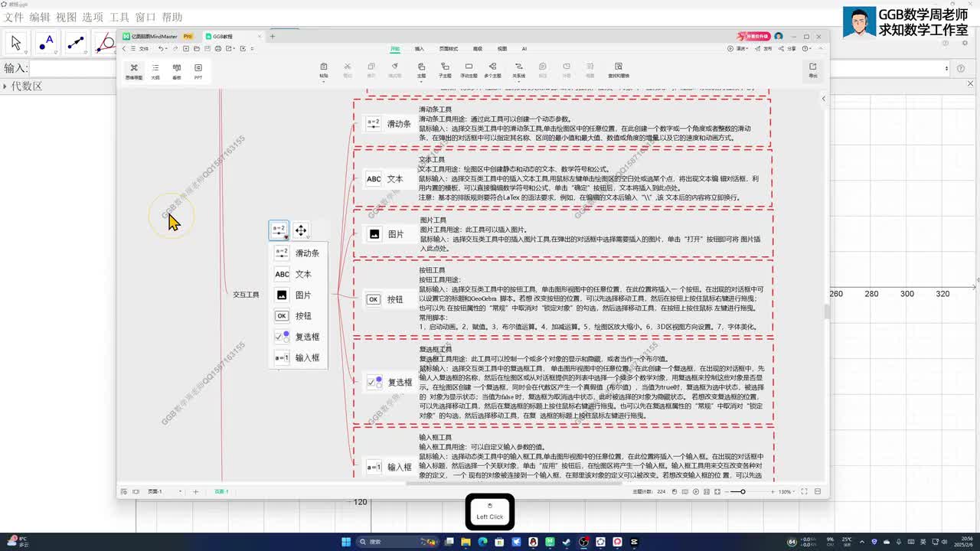Screen dimensions: 980x551
Task: Open the 开始 ribbon tab
Action: click(x=395, y=49)
